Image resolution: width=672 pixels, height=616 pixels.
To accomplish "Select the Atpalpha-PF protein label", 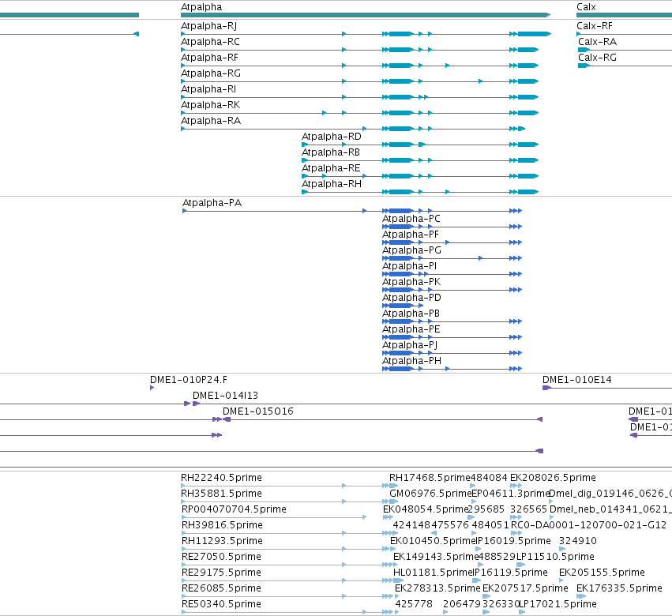I will coord(410,235).
